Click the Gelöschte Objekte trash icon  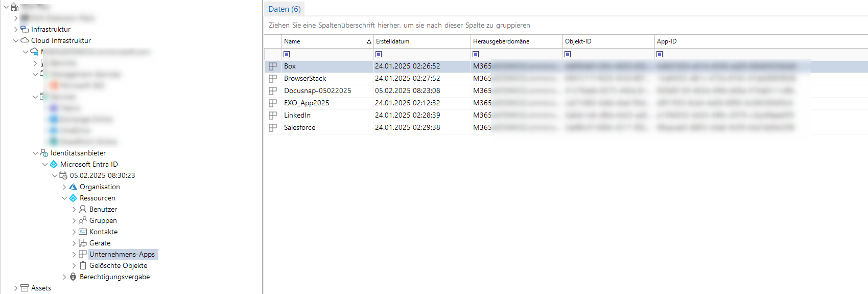[83, 265]
